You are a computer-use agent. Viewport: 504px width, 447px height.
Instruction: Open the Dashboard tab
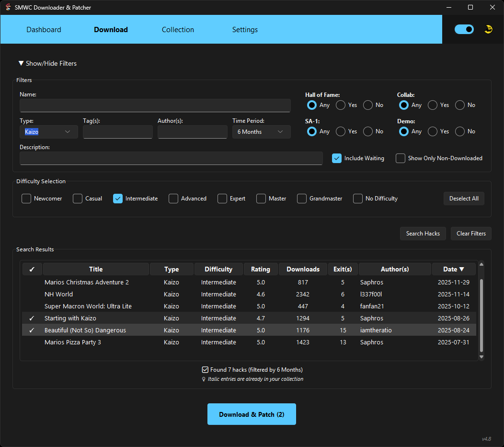[x=44, y=29]
